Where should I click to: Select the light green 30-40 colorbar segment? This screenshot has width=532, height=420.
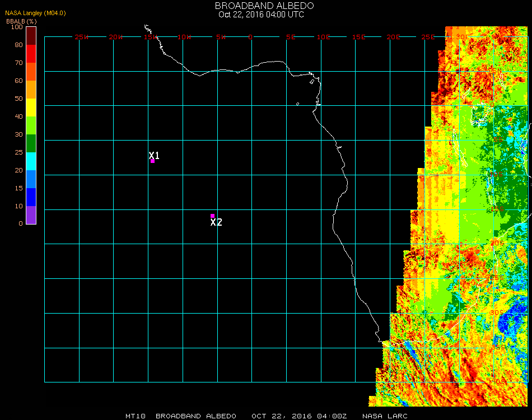point(31,125)
